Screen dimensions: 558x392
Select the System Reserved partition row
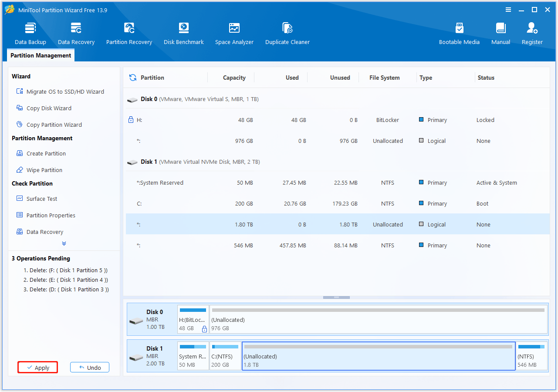click(x=338, y=182)
